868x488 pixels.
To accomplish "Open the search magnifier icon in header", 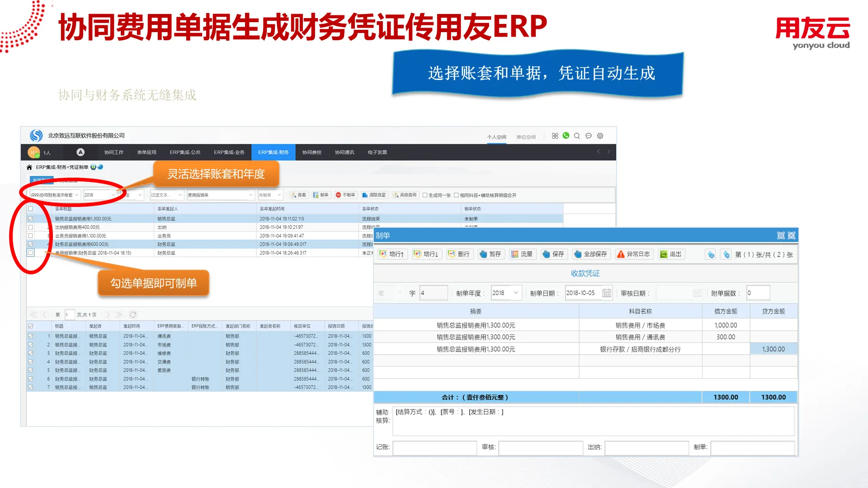I will click(577, 136).
